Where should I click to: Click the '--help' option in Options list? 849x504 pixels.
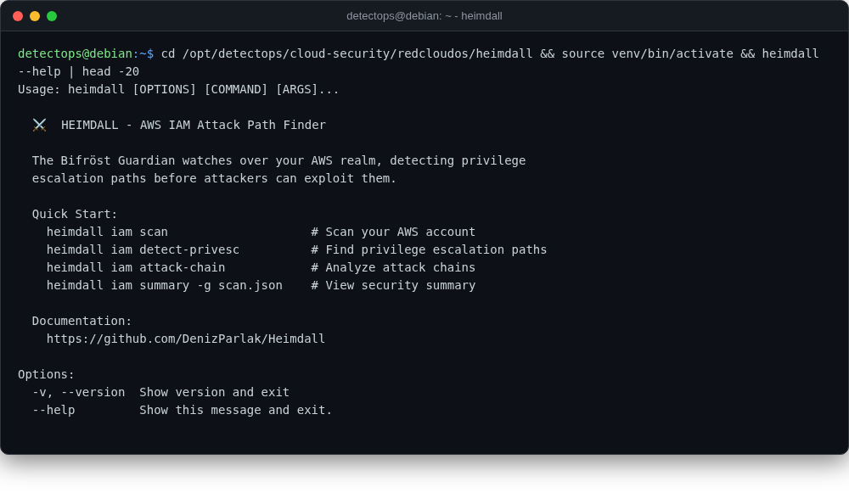pos(53,410)
